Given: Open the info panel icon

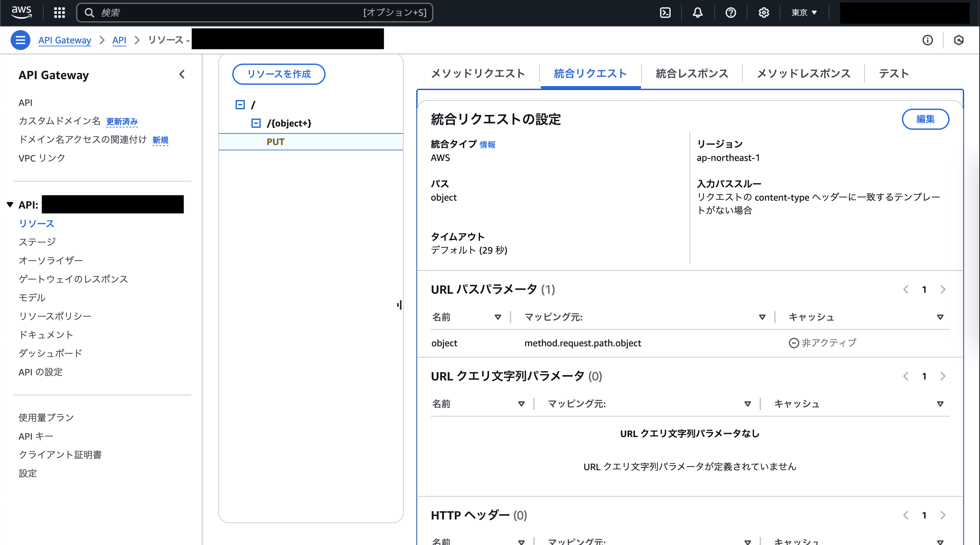Looking at the screenshot, I should [x=927, y=40].
